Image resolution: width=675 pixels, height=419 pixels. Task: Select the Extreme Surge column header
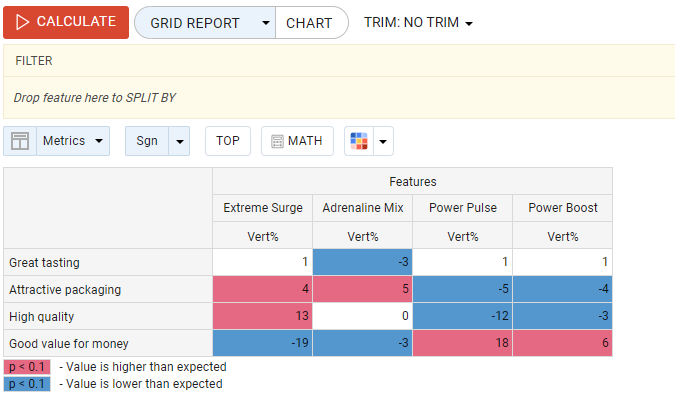[x=262, y=208]
